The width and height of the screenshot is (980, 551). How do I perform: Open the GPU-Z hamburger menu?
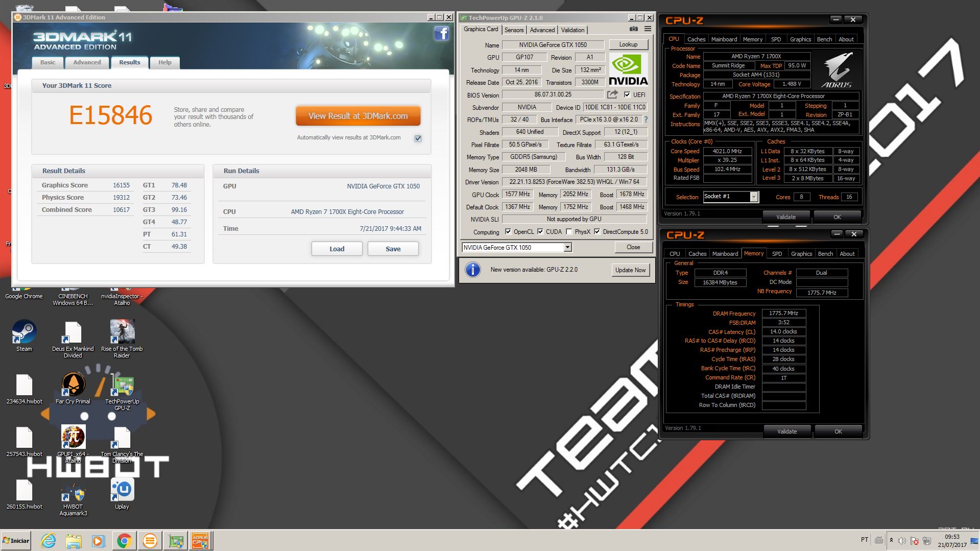tap(648, 30)
